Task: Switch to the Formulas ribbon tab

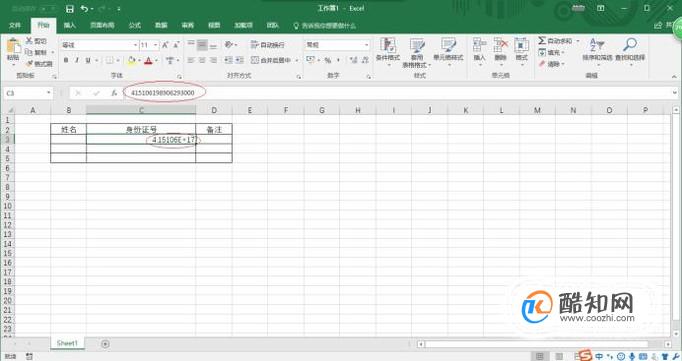Action: (x=135, y=26)
